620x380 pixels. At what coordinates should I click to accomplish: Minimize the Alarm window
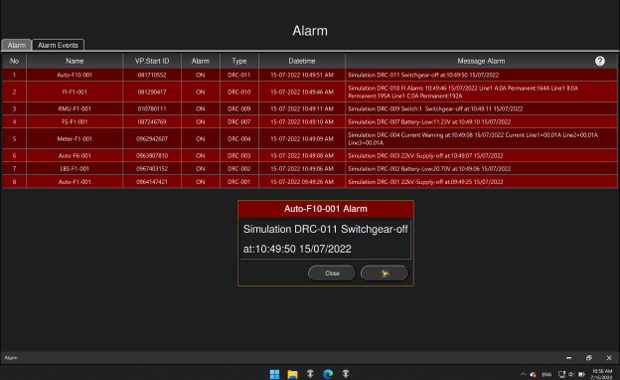pyautogui.click(x=569, y=357)
